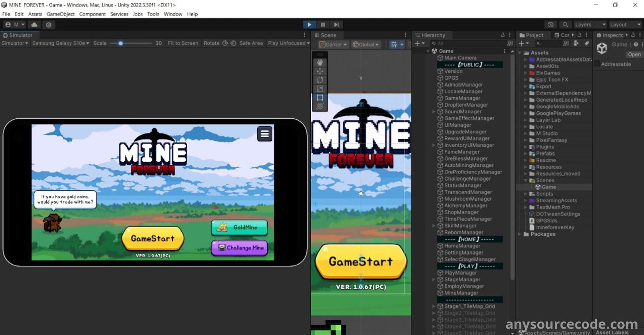The image size is (644, 335).
Task: Open the account M dropdown
Action: tap(15, 25)
